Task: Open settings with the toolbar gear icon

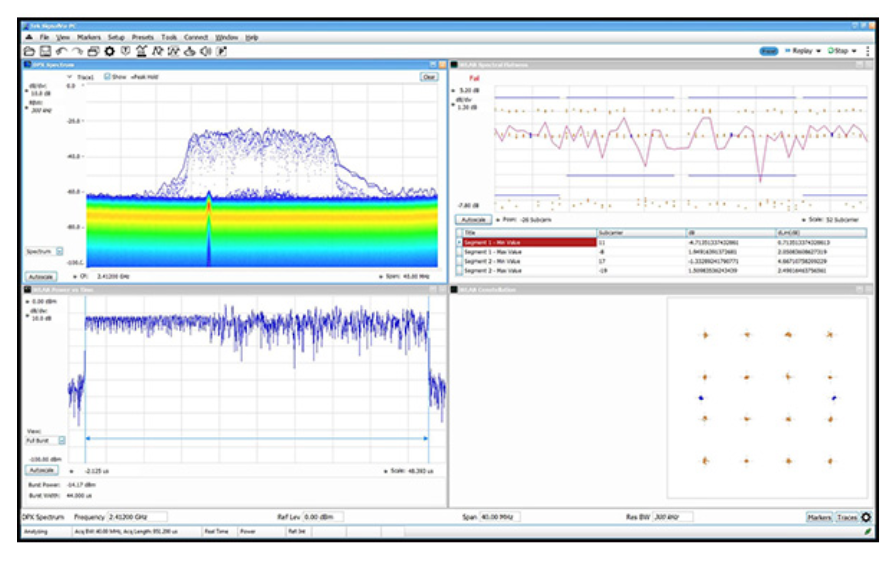Action: pyautogui.click(x=109, y=50)
